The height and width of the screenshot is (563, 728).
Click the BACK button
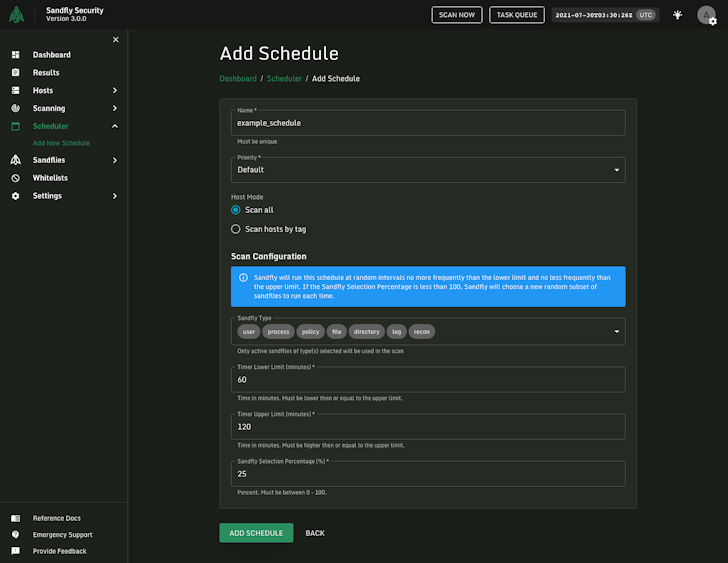tap(315, 533)
